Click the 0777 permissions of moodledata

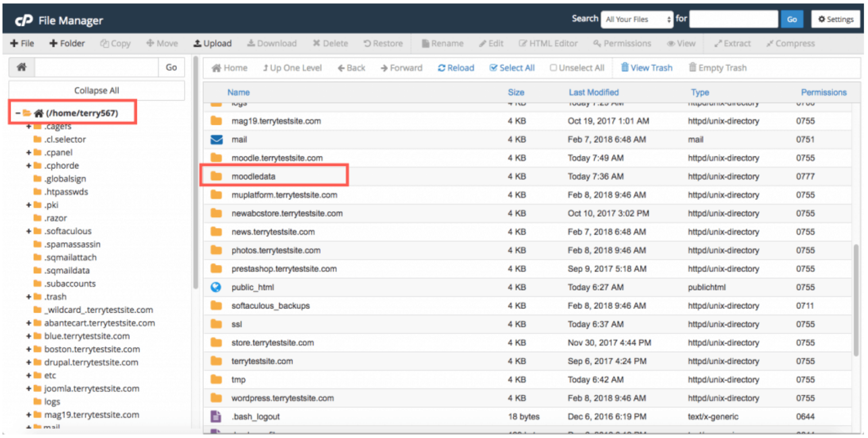[805, 176]
